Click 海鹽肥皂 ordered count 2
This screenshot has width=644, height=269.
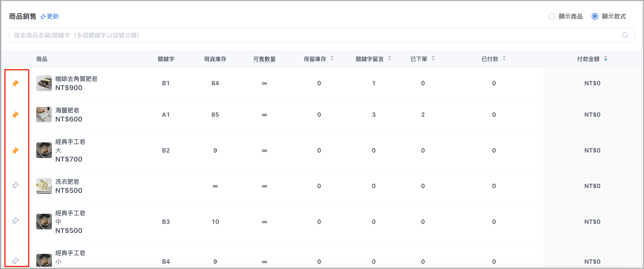[x=423, y=115]
